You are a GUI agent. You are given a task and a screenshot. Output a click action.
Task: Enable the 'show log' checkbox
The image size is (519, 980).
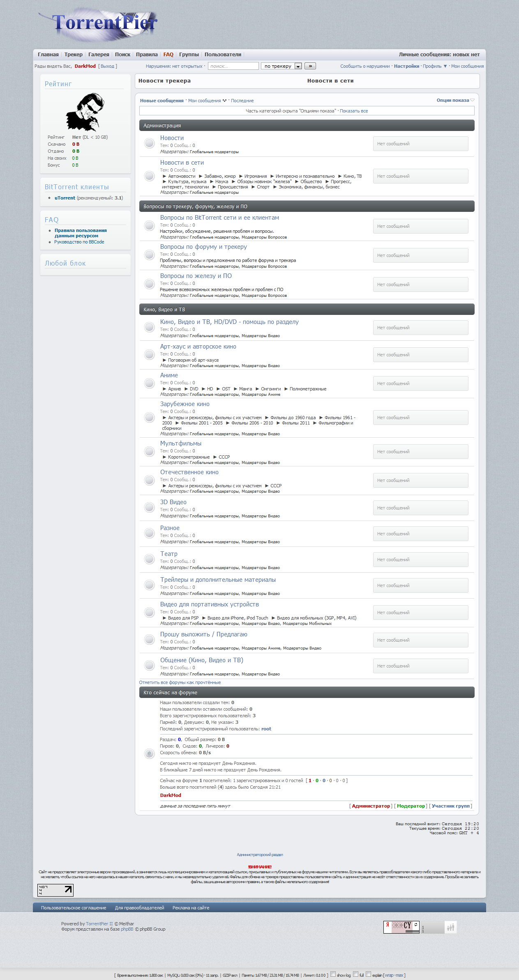click(x=333, y=974)
